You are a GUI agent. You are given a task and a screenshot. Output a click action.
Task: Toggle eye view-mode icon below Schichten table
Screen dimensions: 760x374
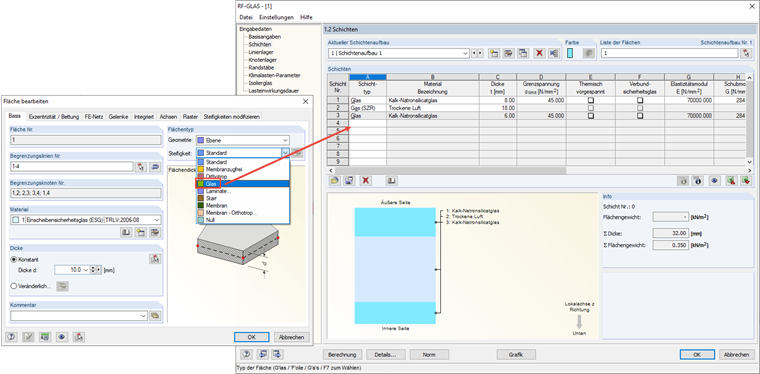point(714,180)
